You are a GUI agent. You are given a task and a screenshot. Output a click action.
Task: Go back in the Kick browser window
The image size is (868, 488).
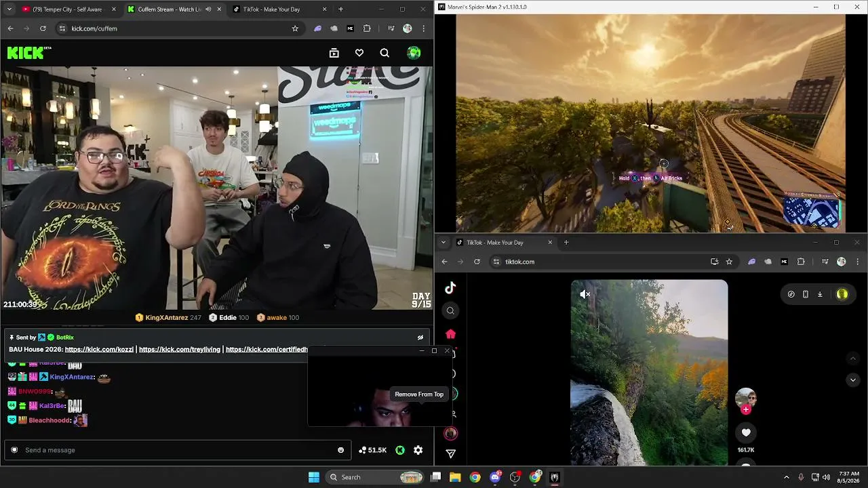[10, 28]
